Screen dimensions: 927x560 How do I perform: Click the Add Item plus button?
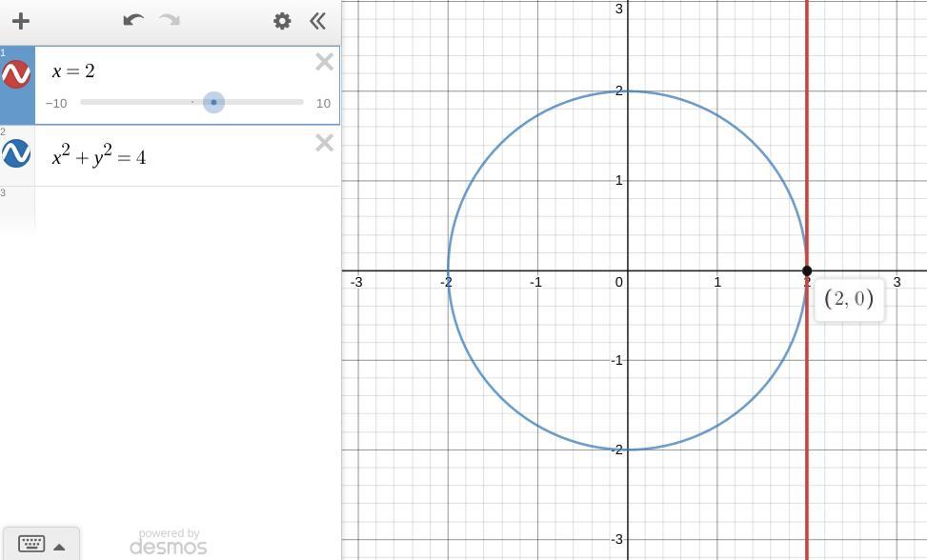pyautogui.click(x=21, y=21)
